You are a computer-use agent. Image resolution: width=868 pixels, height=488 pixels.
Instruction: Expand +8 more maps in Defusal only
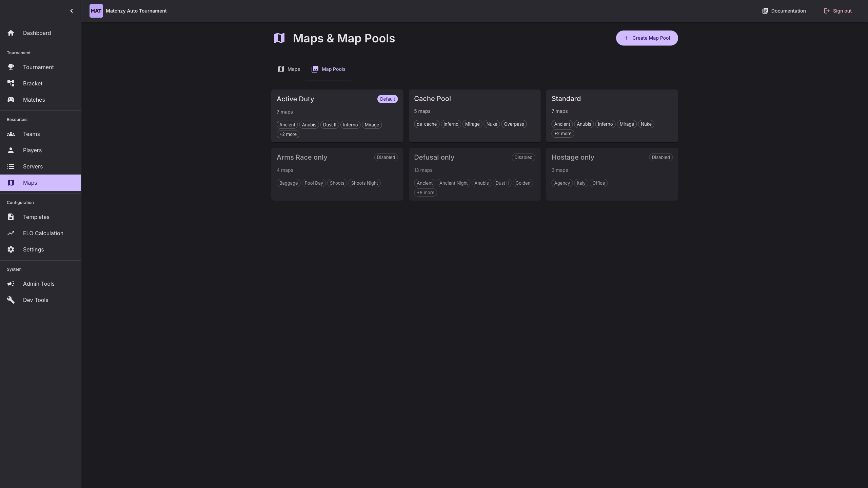click(x=426, y=192)
